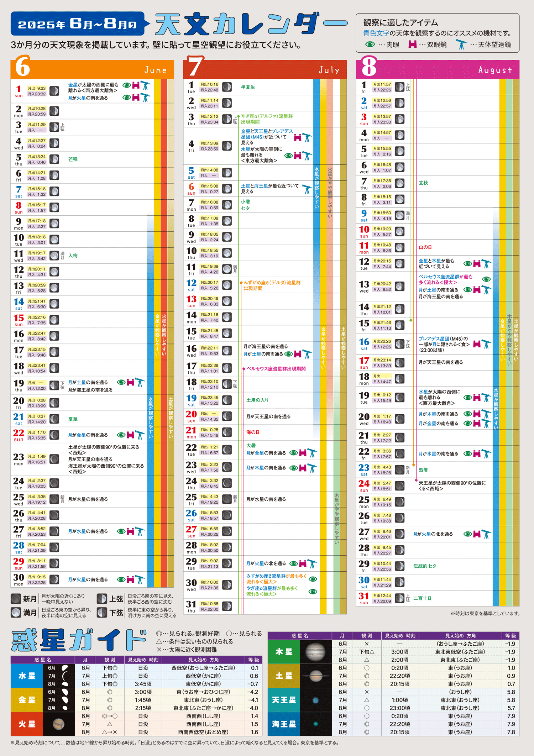The height and width of the screenshot is (756, 534).
Task: Click the 満月 full moon legend icon
Action: [16, 613]
